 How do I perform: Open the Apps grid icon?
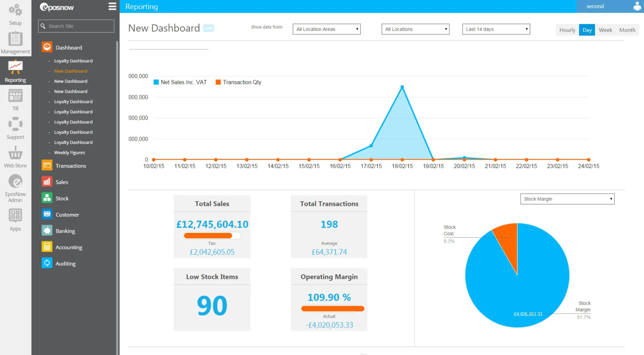(x=15, y=216)
